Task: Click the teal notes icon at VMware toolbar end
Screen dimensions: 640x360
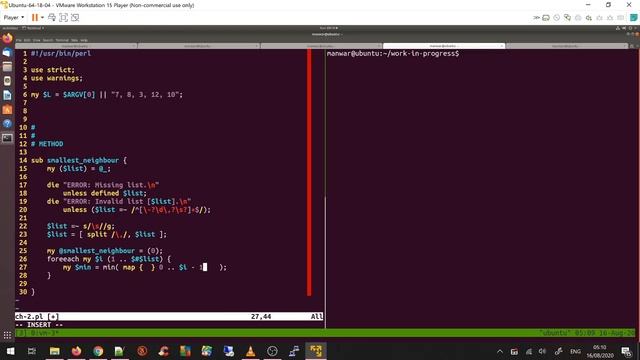Action: 633,18
